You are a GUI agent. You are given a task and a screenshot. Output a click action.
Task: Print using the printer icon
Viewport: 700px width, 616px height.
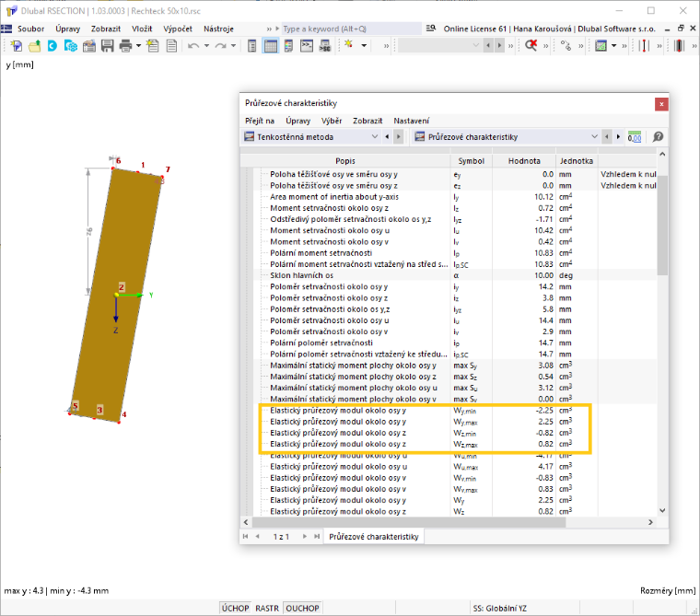126,45
